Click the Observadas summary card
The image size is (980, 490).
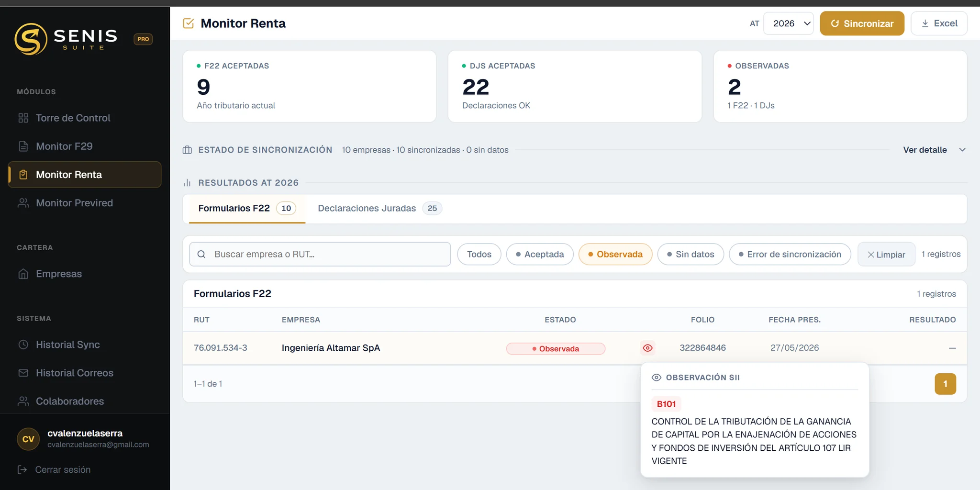pos(840,86)
